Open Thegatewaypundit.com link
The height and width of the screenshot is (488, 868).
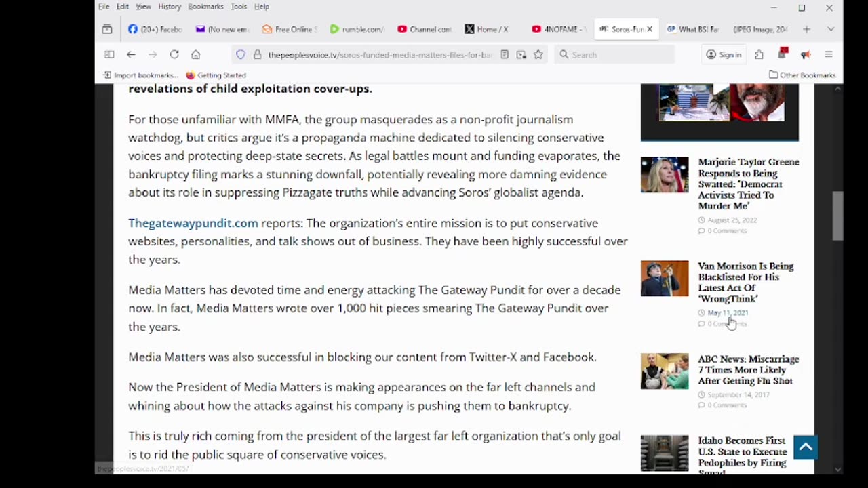coord(193,223)
